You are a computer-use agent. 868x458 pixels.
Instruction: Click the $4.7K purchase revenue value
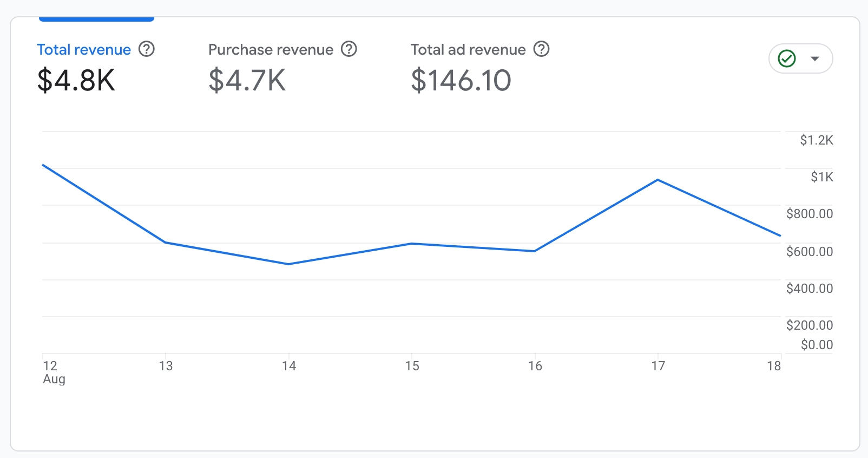click(247, 81)
